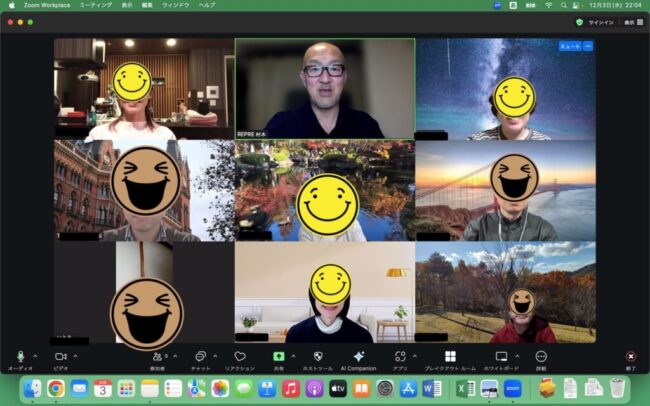Open the ブレイクアウトルーム breakout rooms icon
This screenshot has height=406, width=650.
[450, 357]
